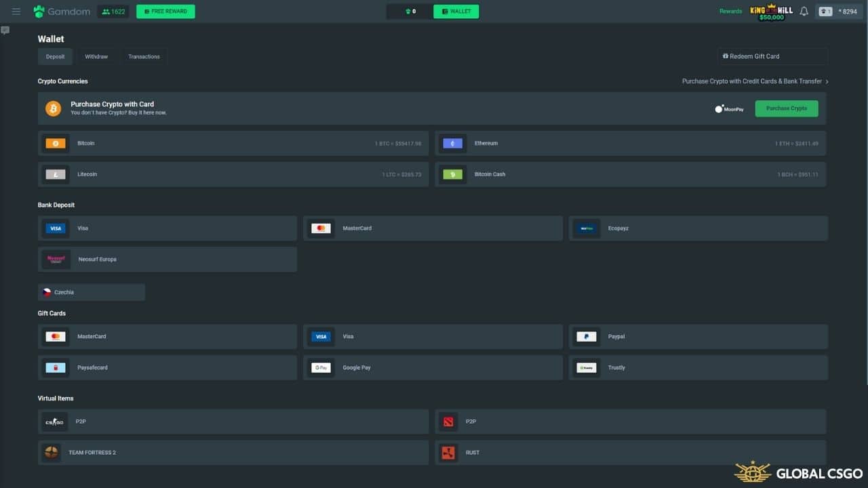Click the Purchase Crypto button

pyautogui.click(x=787, y=108)
